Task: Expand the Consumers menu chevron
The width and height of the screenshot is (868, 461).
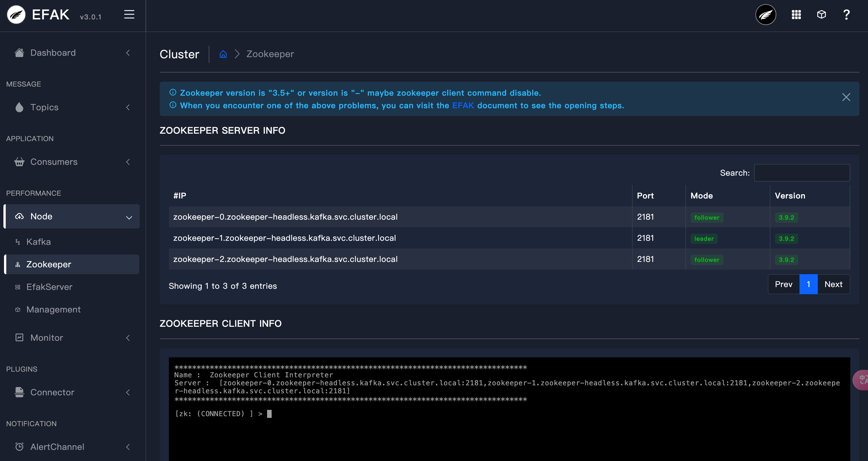Action: (128, 162)
